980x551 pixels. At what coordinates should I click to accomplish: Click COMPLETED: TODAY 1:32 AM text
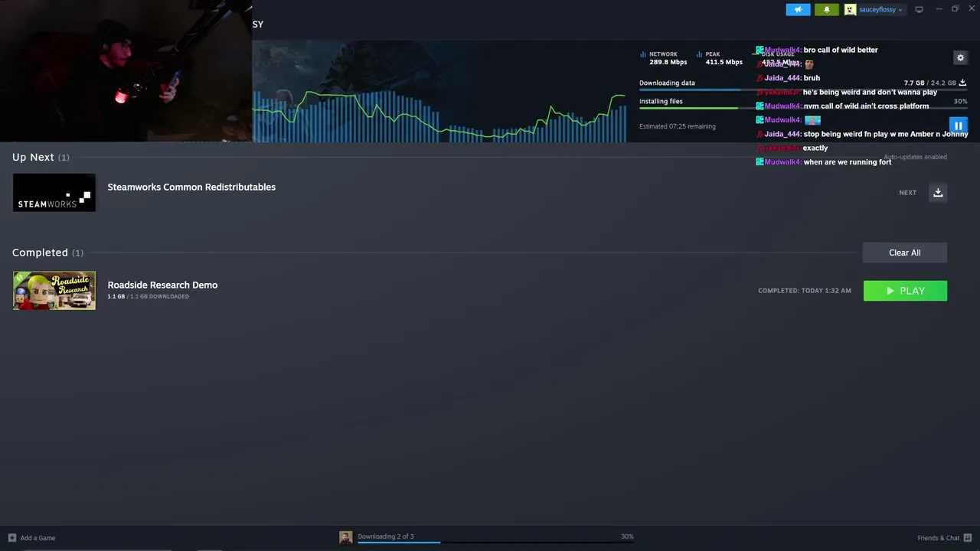805,291
